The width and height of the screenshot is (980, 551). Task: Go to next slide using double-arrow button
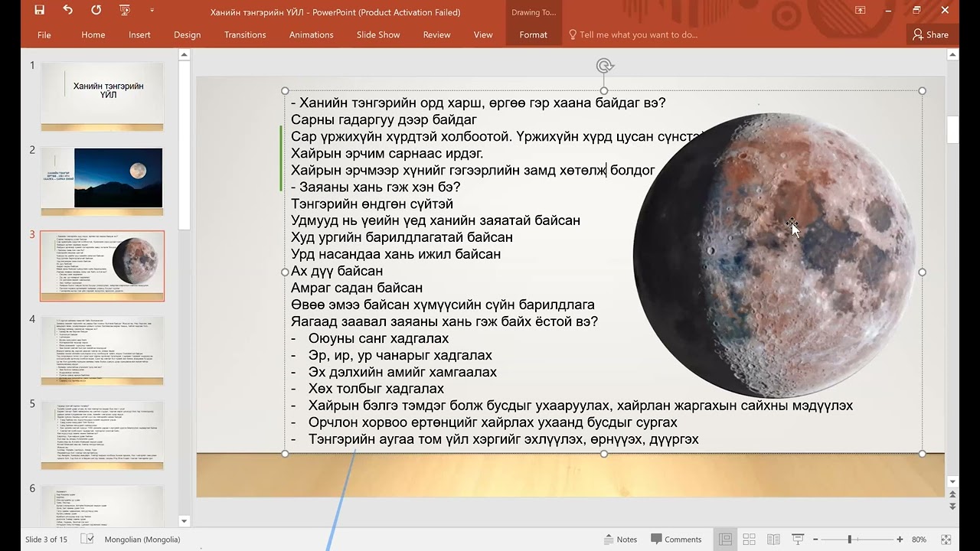(x=952, y=506)
